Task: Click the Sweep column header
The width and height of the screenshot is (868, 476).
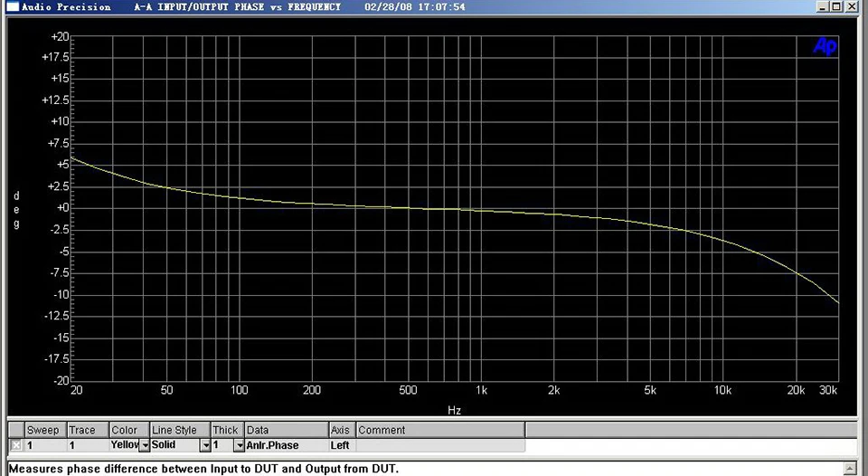Action: pyautogui.click(x=45, y=430)
